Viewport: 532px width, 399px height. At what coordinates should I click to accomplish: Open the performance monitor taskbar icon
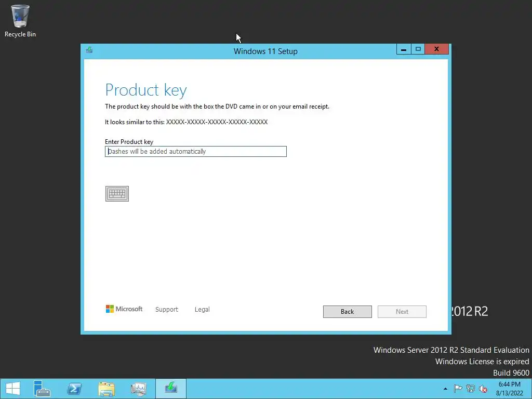pos(138,389)
